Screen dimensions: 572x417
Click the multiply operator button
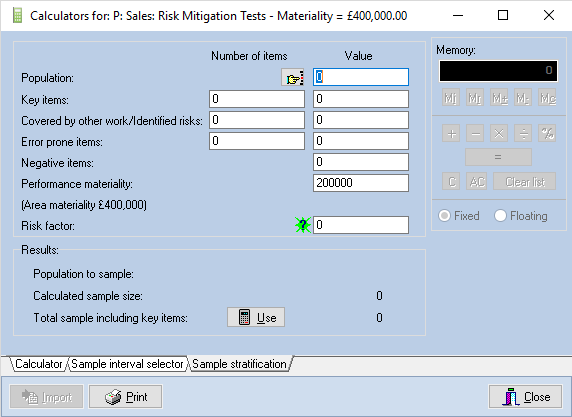499,134
